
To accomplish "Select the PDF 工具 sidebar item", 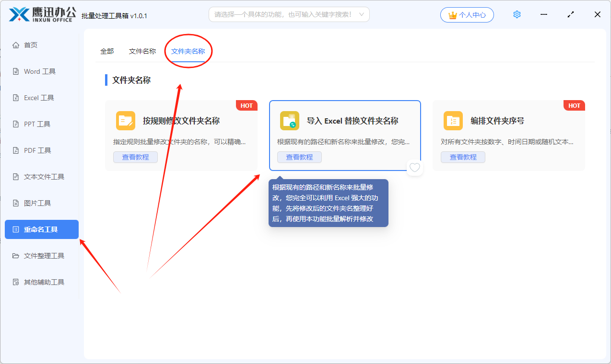I will (x=37, y=150).
